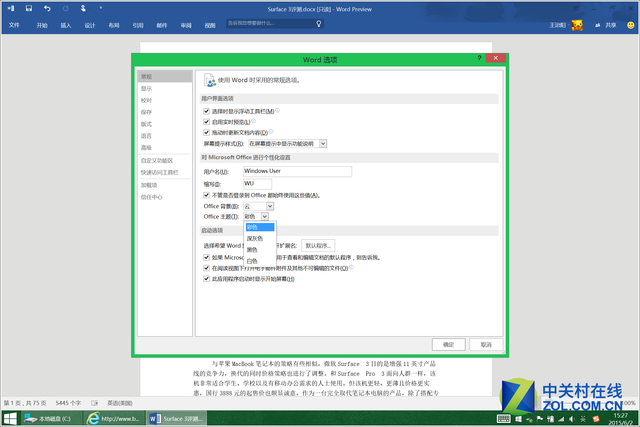This screenshot has height=427, width=640.
Task: Click the User name field with Windows User
Action: [297, 171]
